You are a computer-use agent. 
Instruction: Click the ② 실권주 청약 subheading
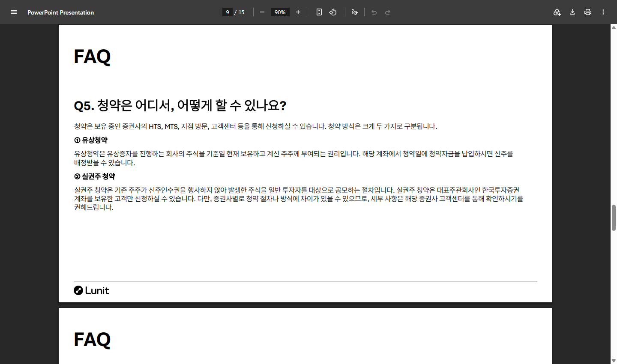pos(95,176)
